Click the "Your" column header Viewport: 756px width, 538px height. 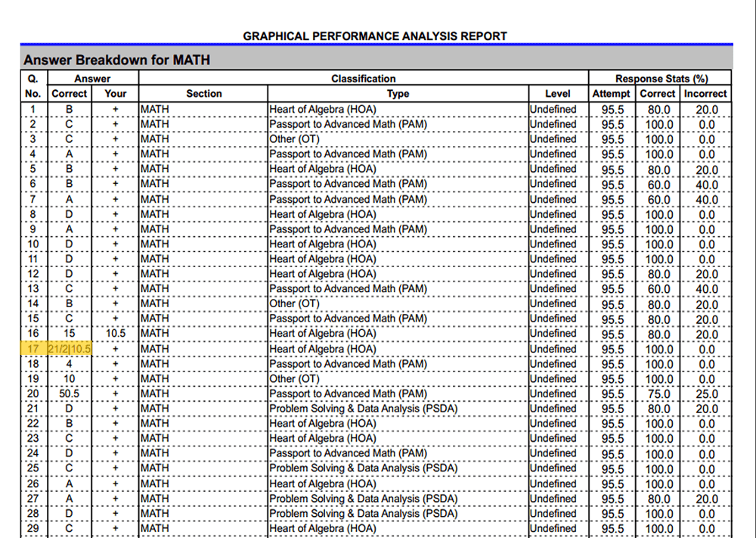coord(115,94)
